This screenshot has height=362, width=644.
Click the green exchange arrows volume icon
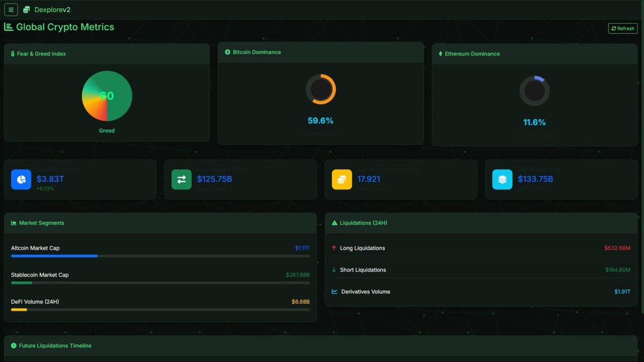pos(181,179)
